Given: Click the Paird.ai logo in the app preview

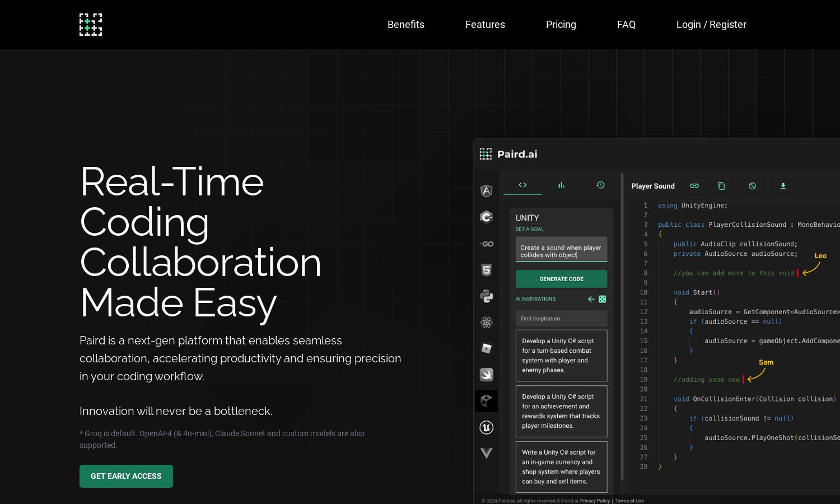Looking at the screenshot, I should pos(508,154).
